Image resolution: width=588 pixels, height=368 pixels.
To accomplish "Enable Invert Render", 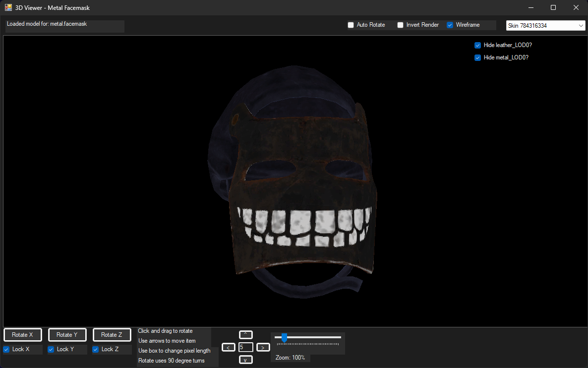I will 400,24.
